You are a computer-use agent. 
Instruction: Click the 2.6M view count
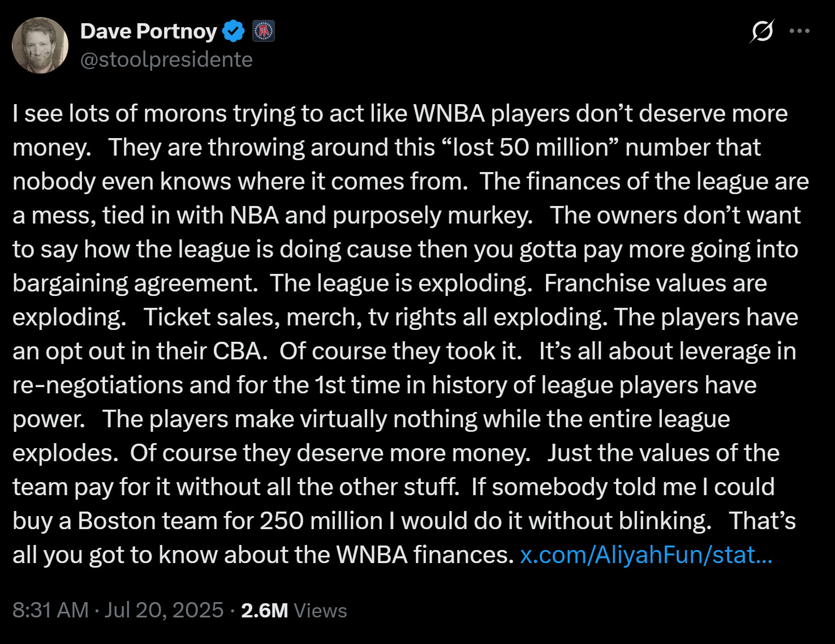click(264, 611)
